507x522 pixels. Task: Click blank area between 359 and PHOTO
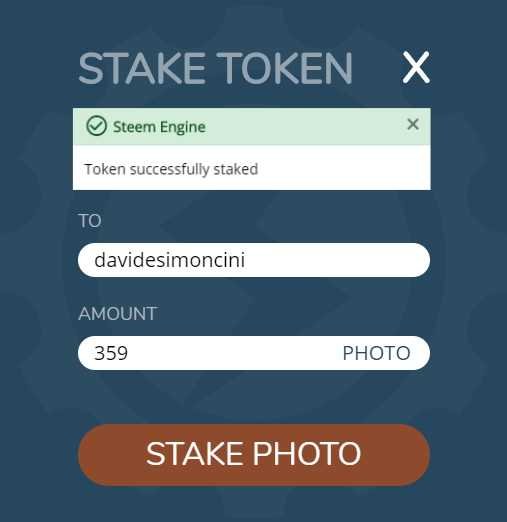pos(233,353)
